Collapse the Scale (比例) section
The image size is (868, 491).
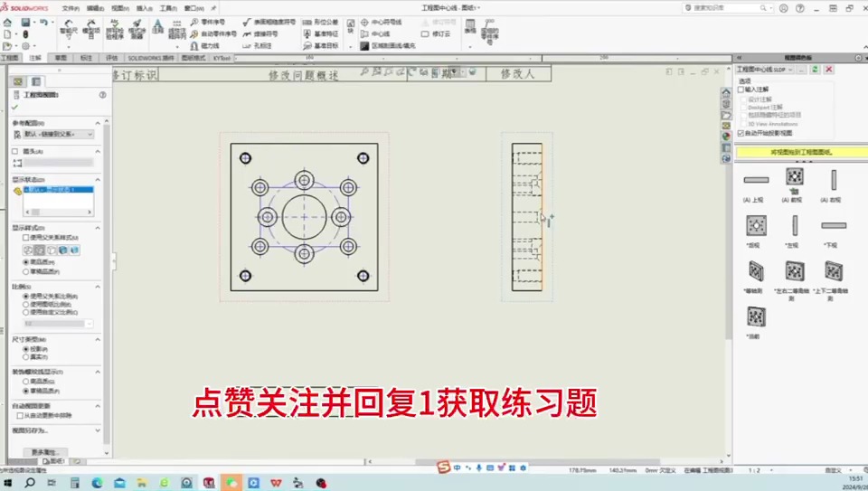(98, 287)
